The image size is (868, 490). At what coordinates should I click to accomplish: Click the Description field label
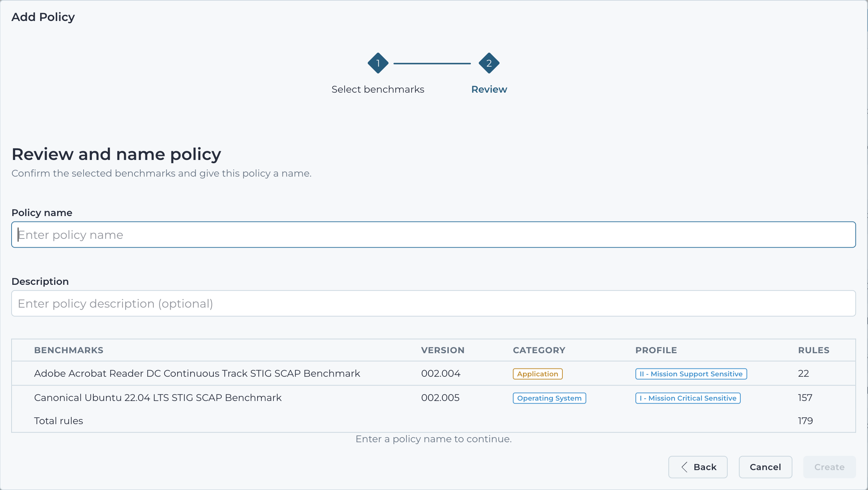click(40, 282)
